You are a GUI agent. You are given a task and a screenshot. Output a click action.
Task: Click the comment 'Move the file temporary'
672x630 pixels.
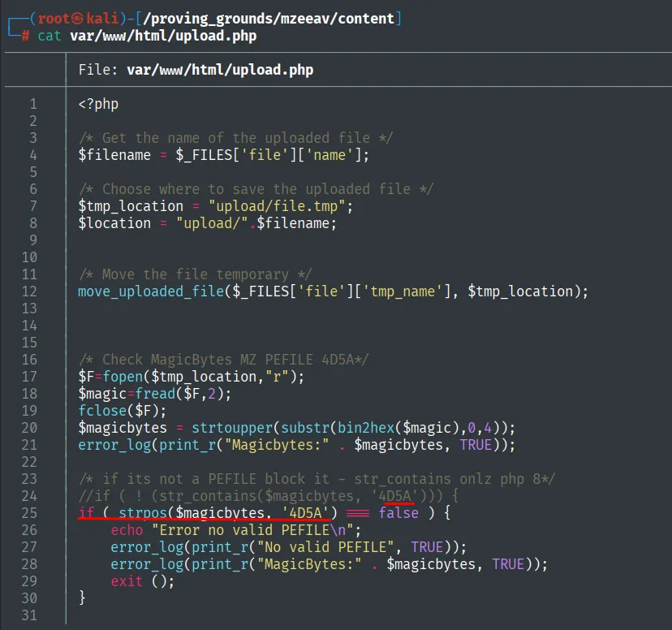195,274
